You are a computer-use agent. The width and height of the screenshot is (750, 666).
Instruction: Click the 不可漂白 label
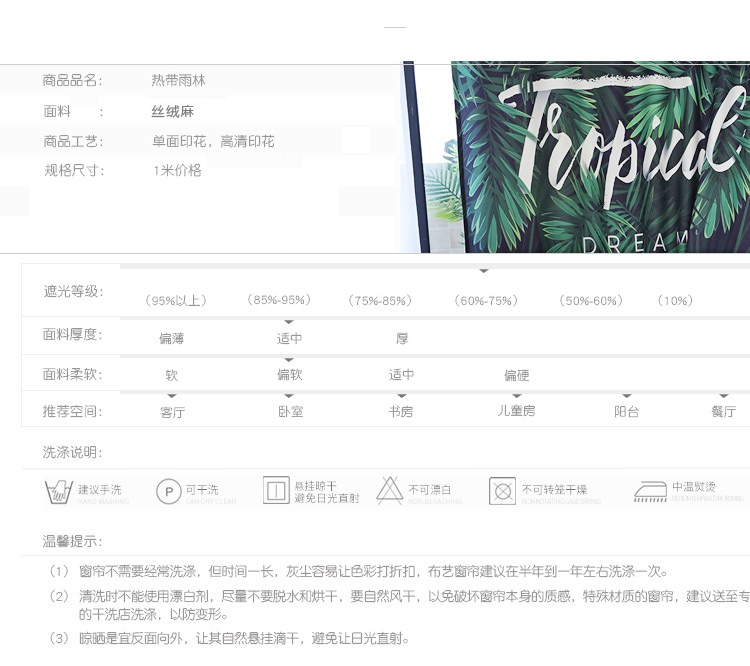(430, 490)
